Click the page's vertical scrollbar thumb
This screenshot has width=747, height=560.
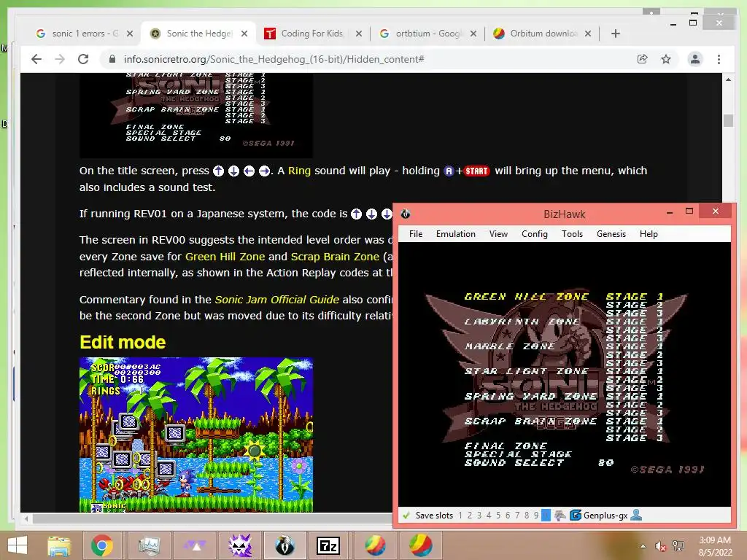pos(728,120)
